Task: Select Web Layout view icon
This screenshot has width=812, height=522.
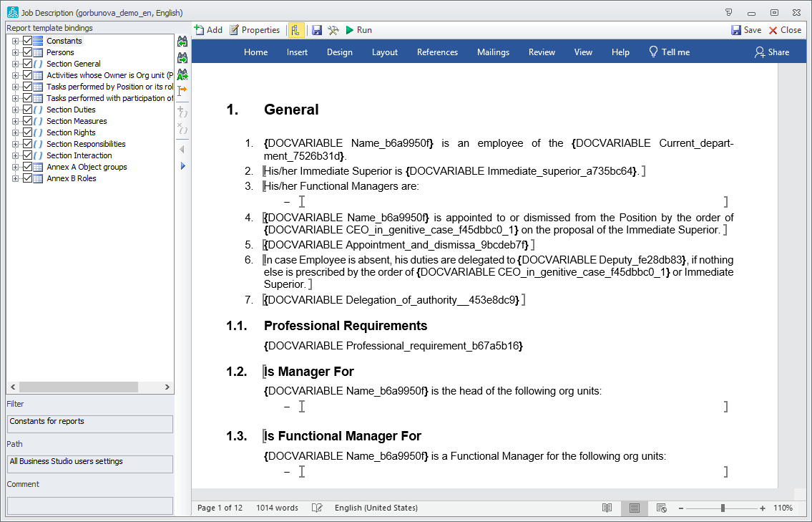Action: 661,508
